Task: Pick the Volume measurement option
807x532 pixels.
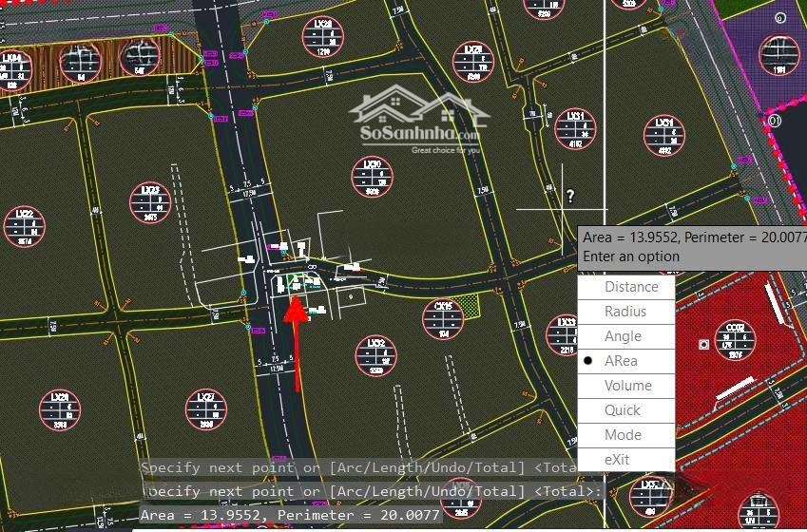Action: point(627,386)
